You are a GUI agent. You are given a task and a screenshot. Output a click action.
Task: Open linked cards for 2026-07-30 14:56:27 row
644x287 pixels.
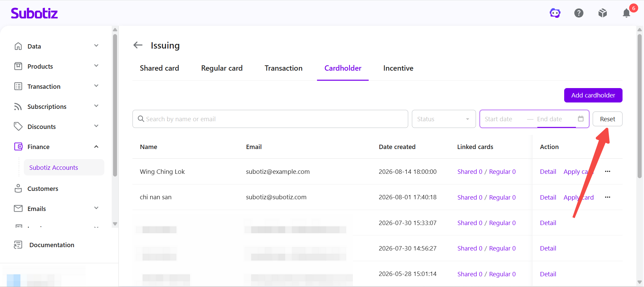coord(486,248)
